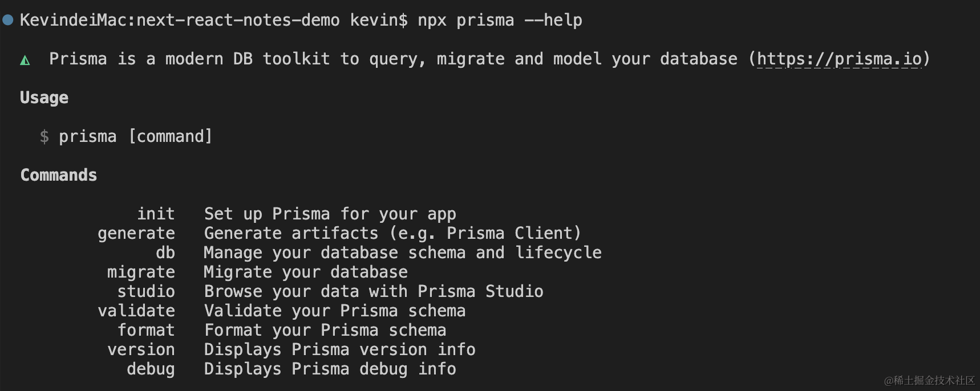980x391 pixels.
Task: Click the 'generate' command name
Action: [x=136, y=233]
